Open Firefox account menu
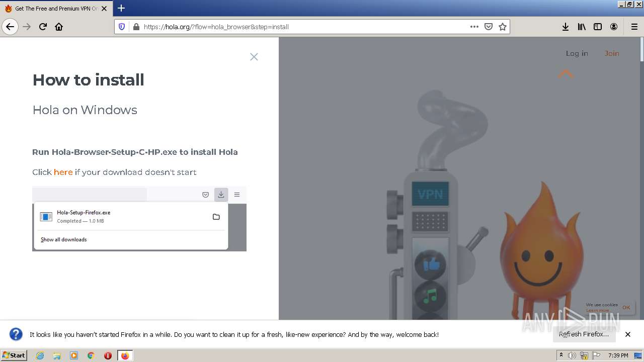The height and width of the screenshot is (362, 644). [x=614, y=27]
